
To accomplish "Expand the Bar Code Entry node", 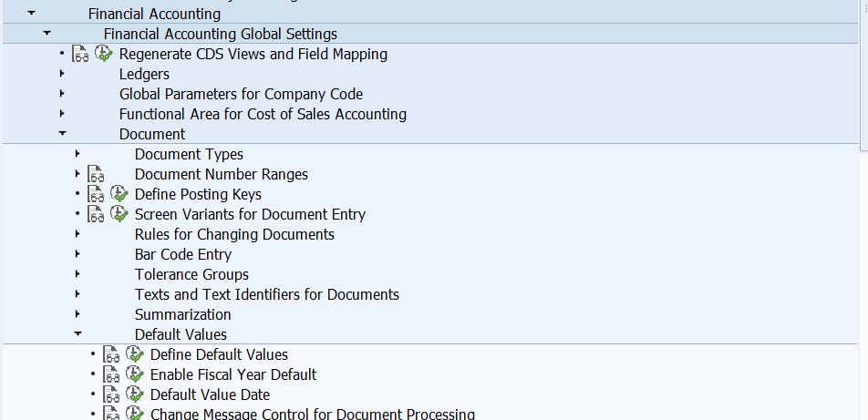I will point(77,254).
